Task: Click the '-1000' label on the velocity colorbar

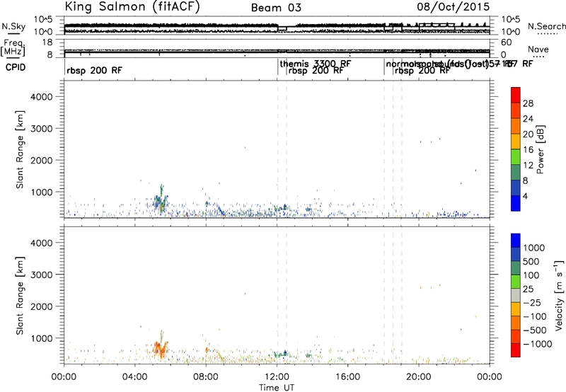Action: click(x=537, y=344)
